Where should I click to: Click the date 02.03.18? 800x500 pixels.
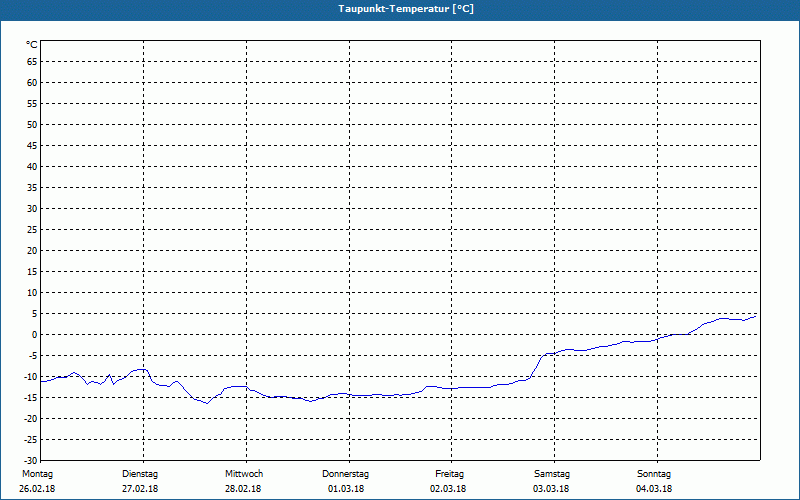tap(448, 489)
